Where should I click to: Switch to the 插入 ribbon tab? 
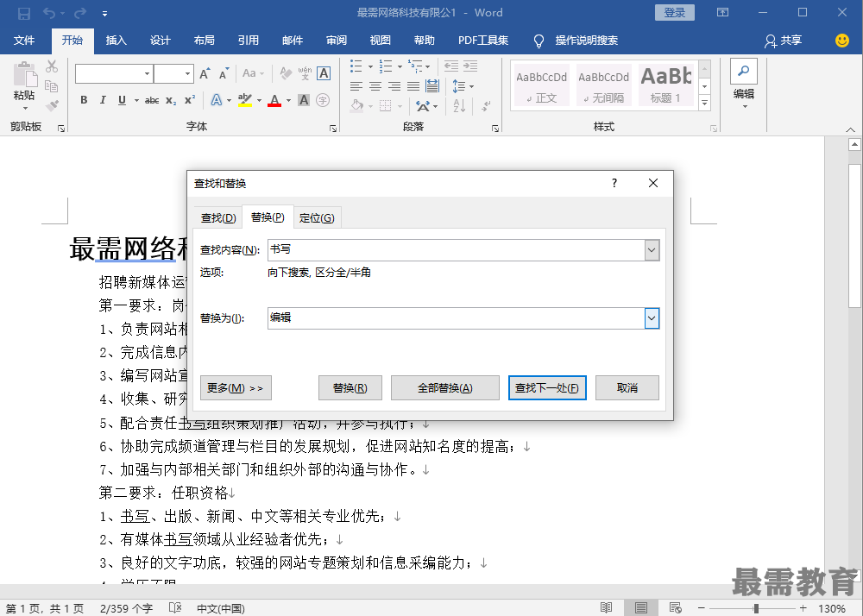(117, 41)
